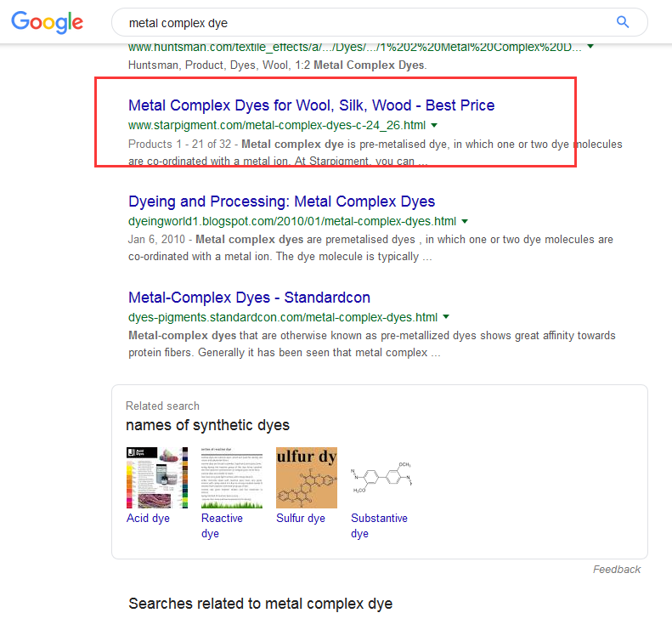Open the Sulfur dye related search link
The width and height of the screenshot is (672, 630).
pos(301,518)
